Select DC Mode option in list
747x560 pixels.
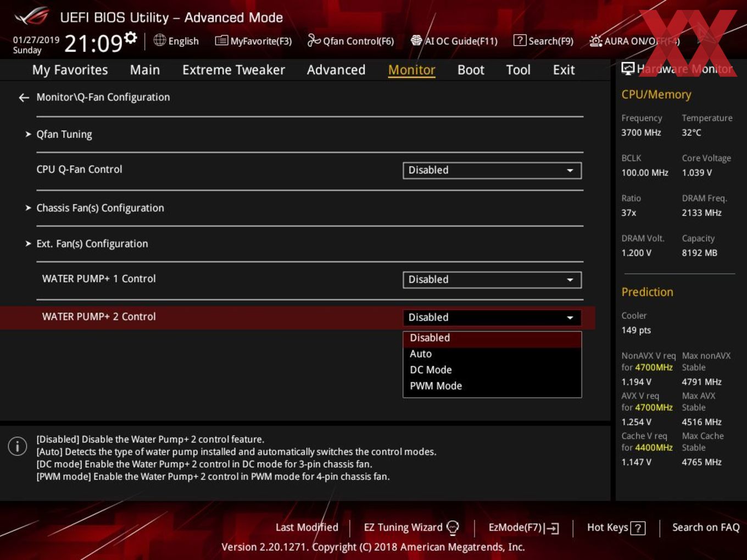click(492, 370)
